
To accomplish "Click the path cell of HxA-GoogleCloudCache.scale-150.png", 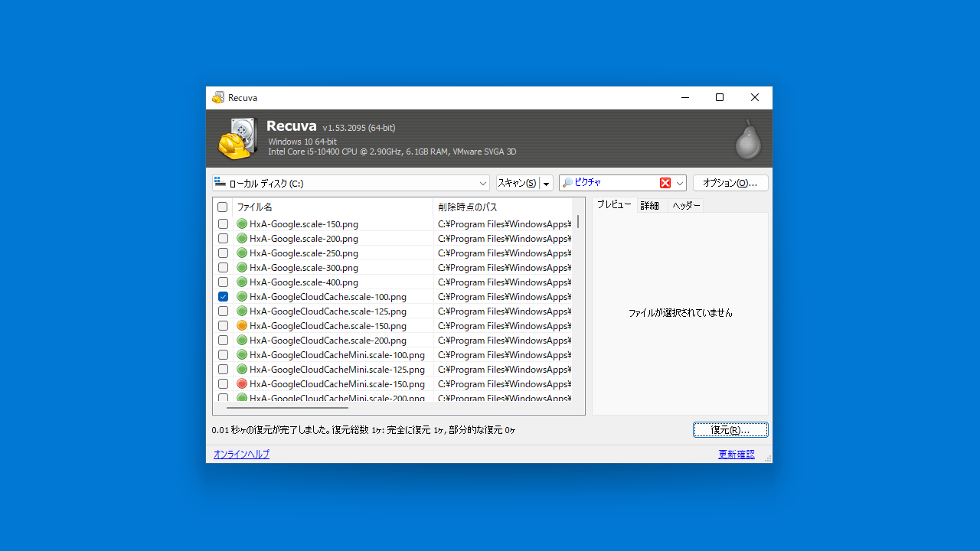I will point(505,326).
